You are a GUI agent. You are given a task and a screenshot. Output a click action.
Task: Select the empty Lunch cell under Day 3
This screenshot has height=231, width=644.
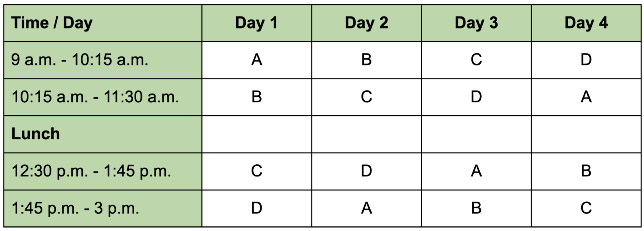(x=476, y=134)
